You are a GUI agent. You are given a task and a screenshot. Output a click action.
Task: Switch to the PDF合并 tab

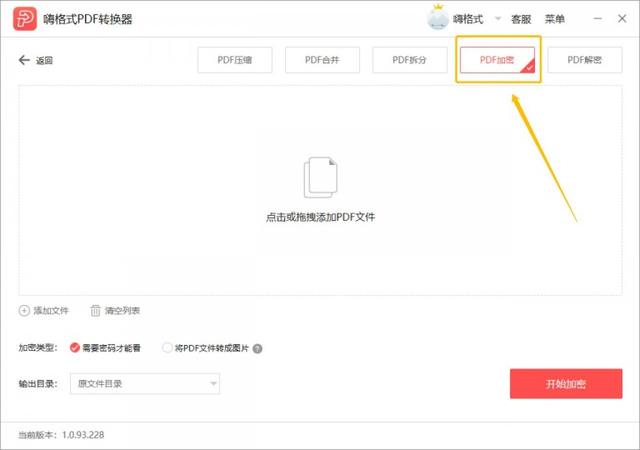pyautogui.click(x=322, y=60)
